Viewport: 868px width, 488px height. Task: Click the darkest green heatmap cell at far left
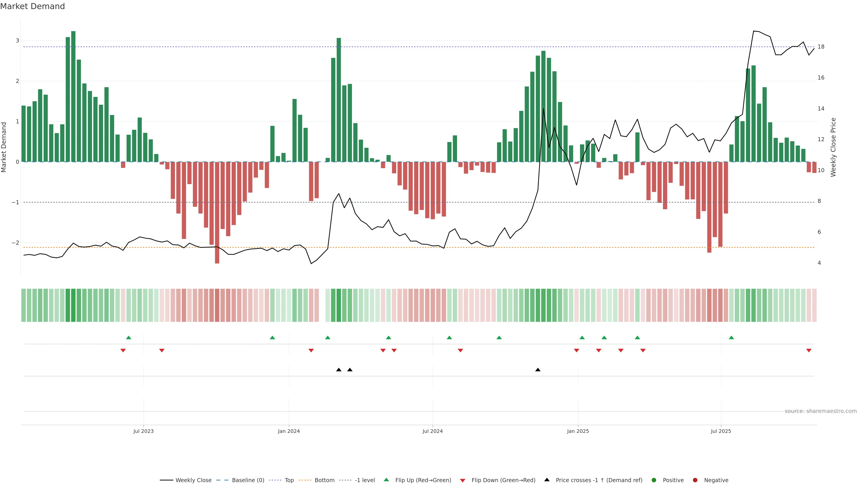(73, 305)
